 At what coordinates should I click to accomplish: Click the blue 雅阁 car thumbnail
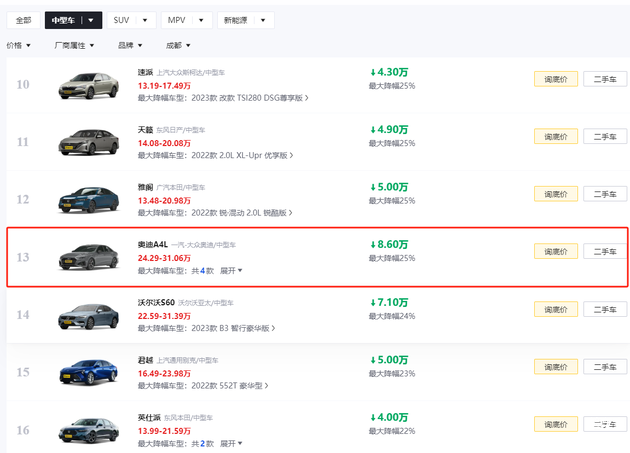click(87, 199)
